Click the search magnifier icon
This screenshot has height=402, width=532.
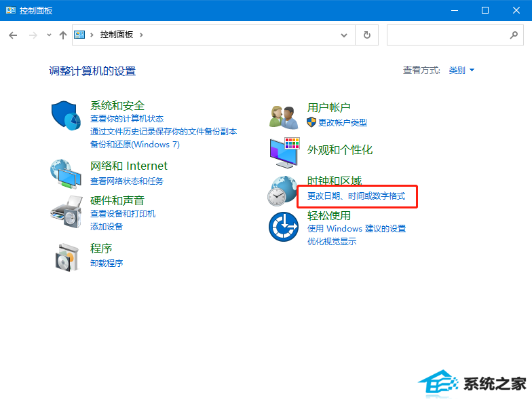[x=514, y=35]
